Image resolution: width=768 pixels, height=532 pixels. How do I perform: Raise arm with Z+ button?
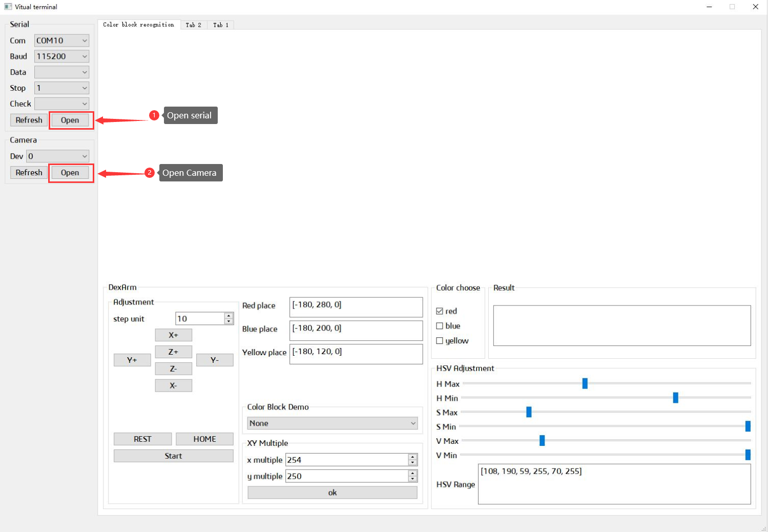click(x=174, y=352)
